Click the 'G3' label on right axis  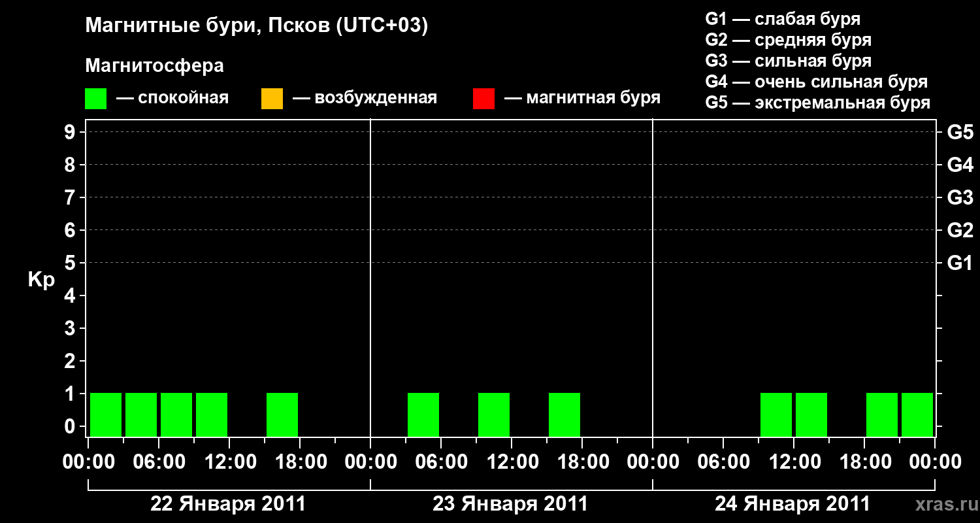[960, 197]
